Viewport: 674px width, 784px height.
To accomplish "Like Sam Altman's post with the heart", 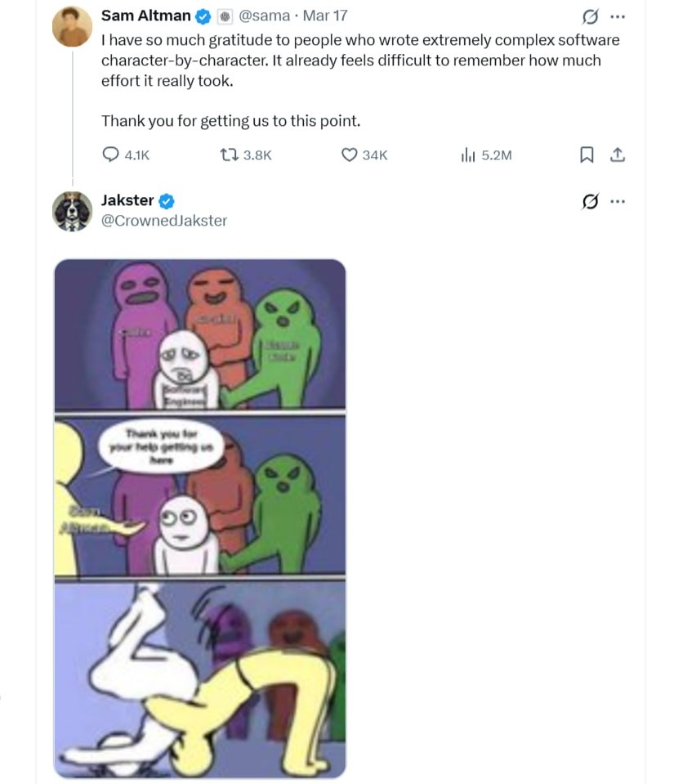I will click(350, 155).
